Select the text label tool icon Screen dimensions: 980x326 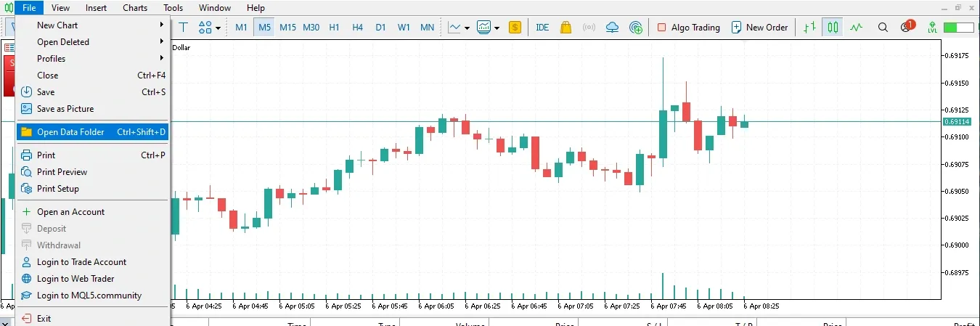[x=184, y=28]
